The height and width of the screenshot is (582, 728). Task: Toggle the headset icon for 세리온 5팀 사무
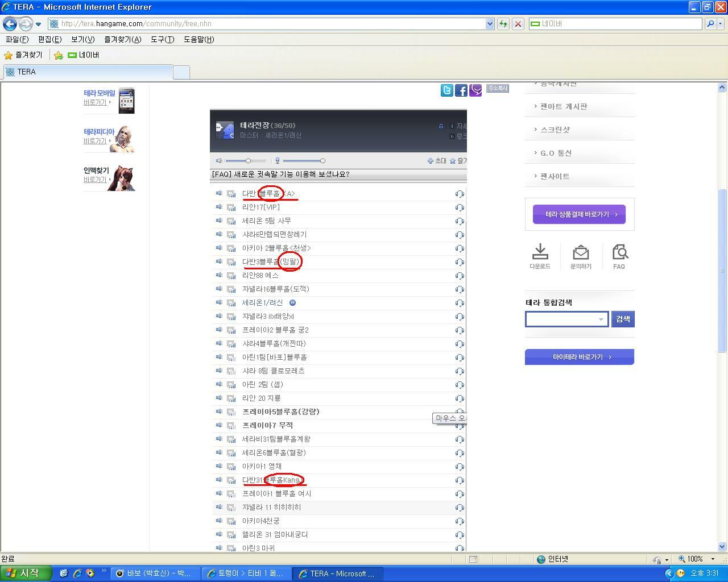point(460,221)
